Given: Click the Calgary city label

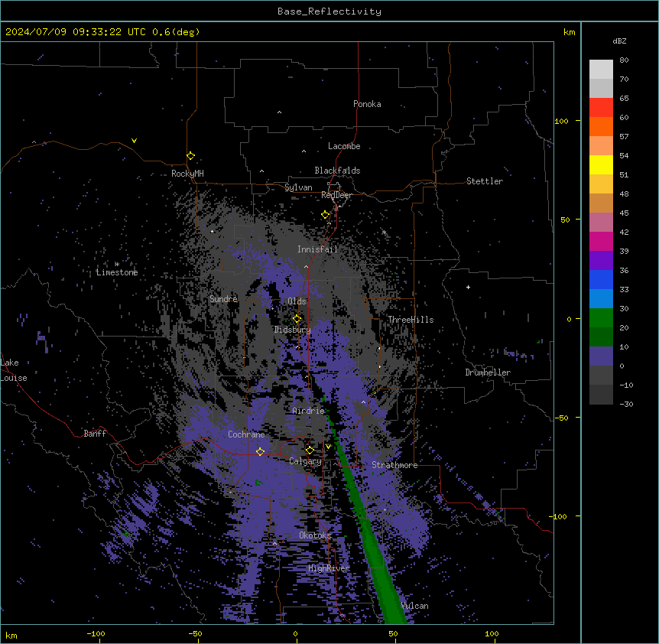Looking at the screenshot, I should tap(305, 461).
